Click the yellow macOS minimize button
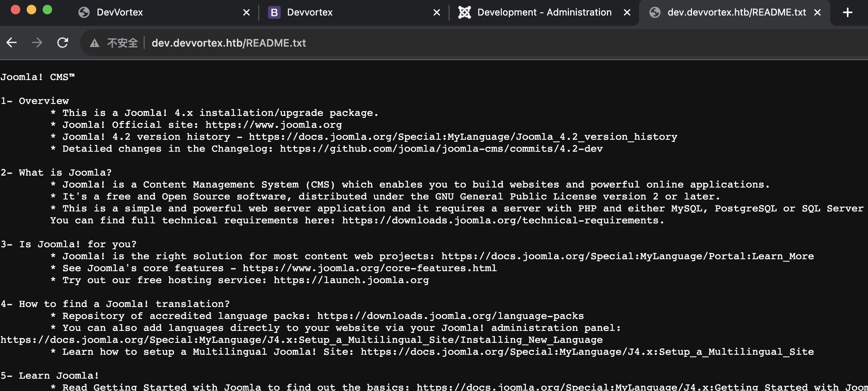The height and width of the screenshot is (391, 868). click(31, 10)
